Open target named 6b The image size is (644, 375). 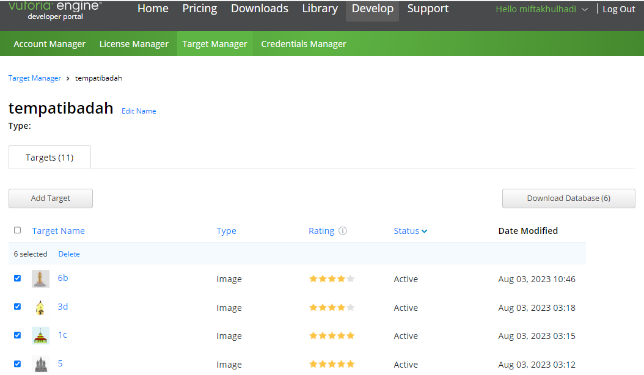point(63,278)
